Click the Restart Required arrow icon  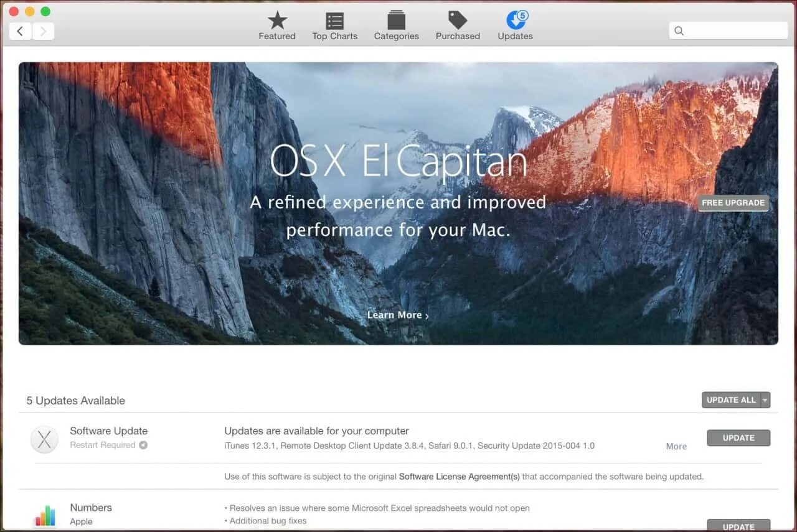[143, 445]
